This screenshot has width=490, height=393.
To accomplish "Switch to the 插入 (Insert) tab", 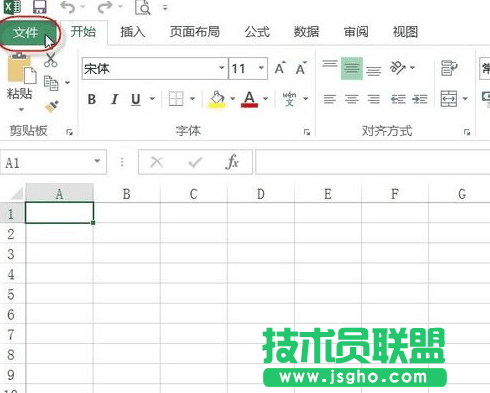I will (x=132, y=32).
